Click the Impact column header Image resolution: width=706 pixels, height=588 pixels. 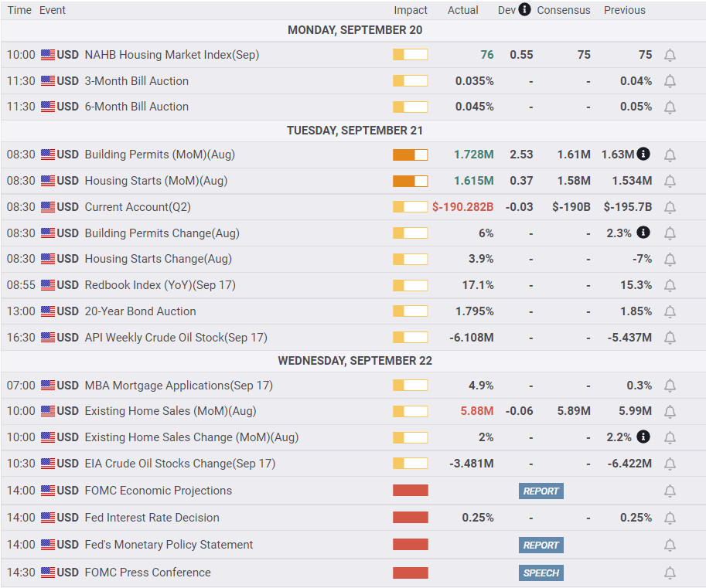pos(410,10)
